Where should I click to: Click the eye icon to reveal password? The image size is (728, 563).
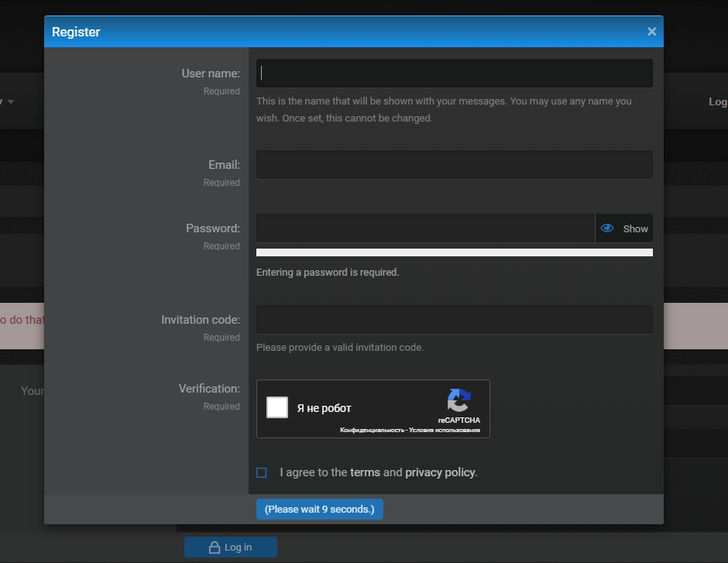[607, 228]
